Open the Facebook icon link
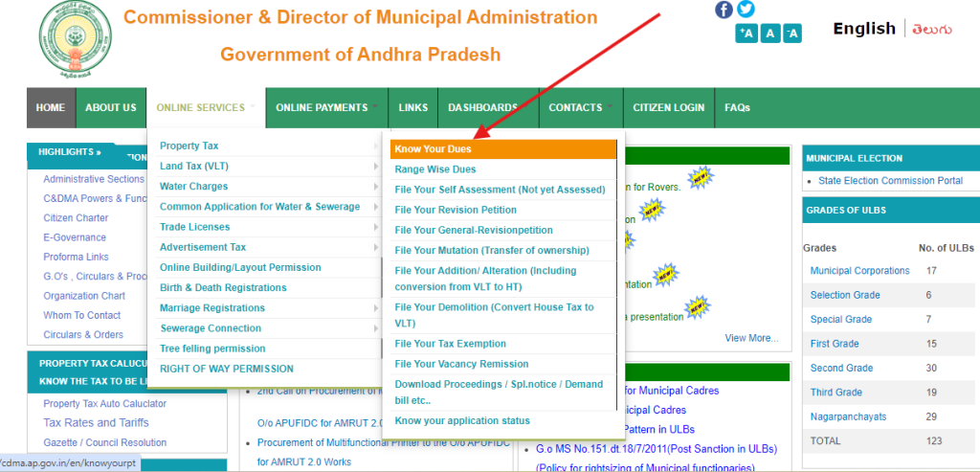Screen dimensions: 980x472 click(x=724, y=9)
